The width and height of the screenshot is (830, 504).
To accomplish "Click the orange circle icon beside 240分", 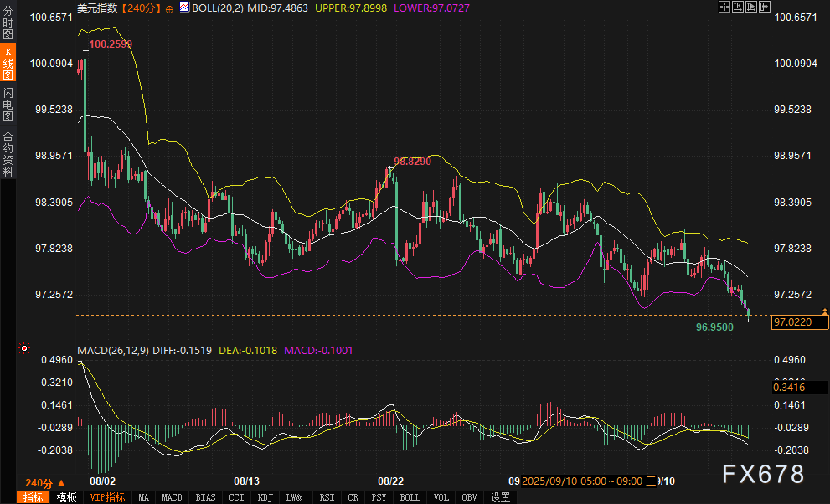I will click(170, 8).
